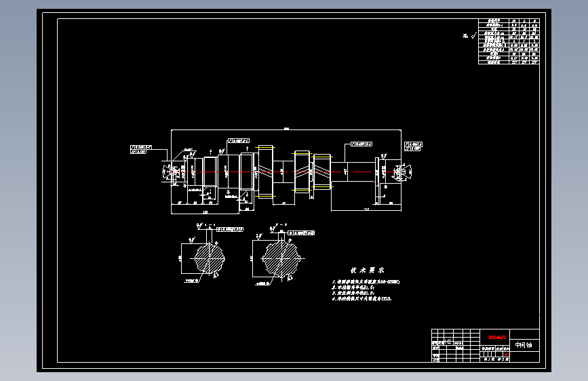Viewport: 588px width, 381px height.
Task: Click the tolerance frame above the left-middle shaft section
Action: click(x=239, y=141)
